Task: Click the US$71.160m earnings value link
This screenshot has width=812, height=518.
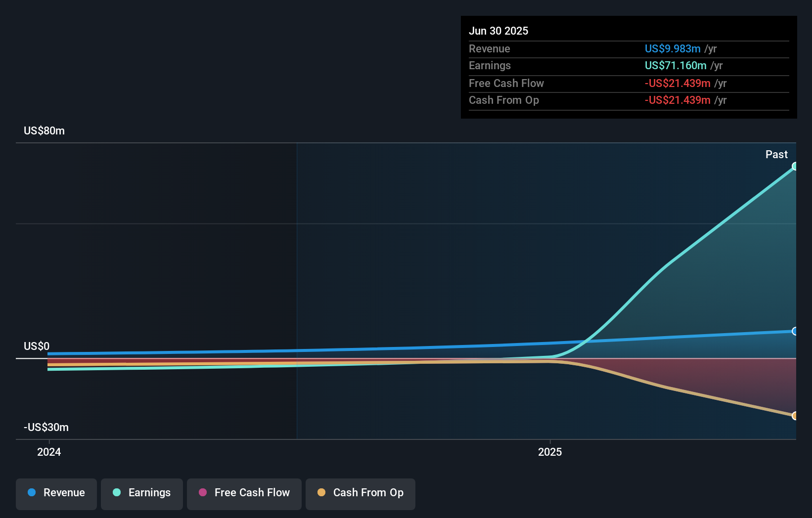Action: 677,65
